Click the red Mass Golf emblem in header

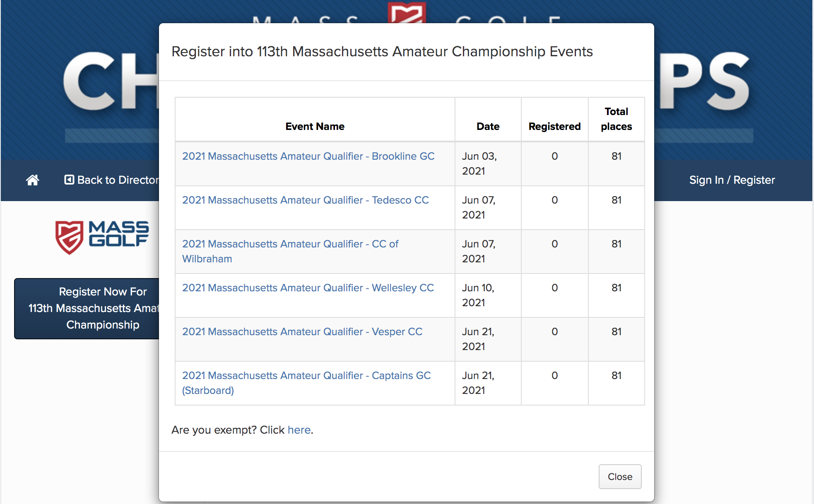(x=407, y=12)
